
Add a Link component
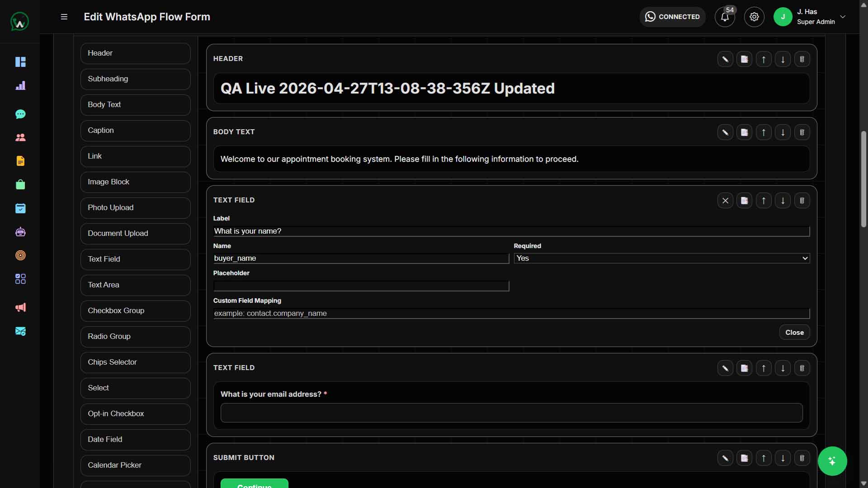[136, 156]
